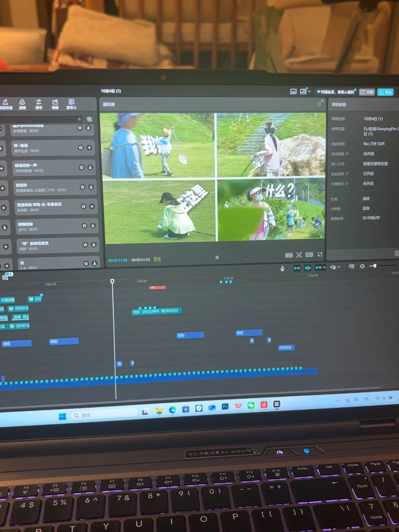Click the microphone record voiceover icon
399x532 pixels.
(x=282, y=268)
